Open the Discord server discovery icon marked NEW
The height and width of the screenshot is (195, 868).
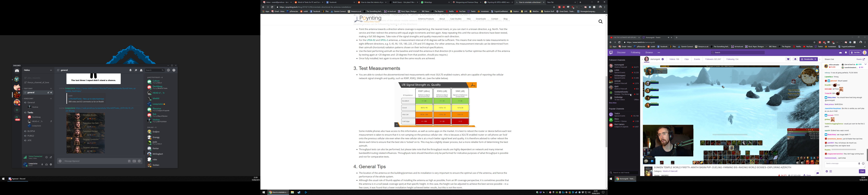tap(17, 118)
